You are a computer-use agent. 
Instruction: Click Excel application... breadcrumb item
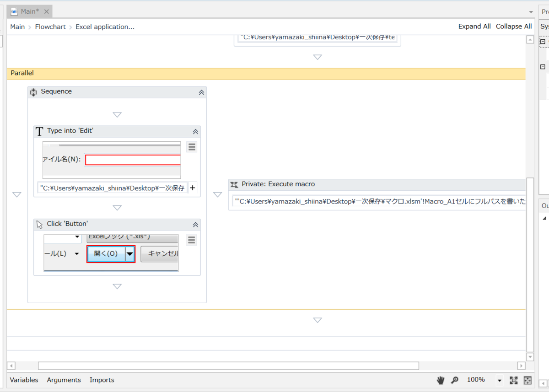[105, 27]
